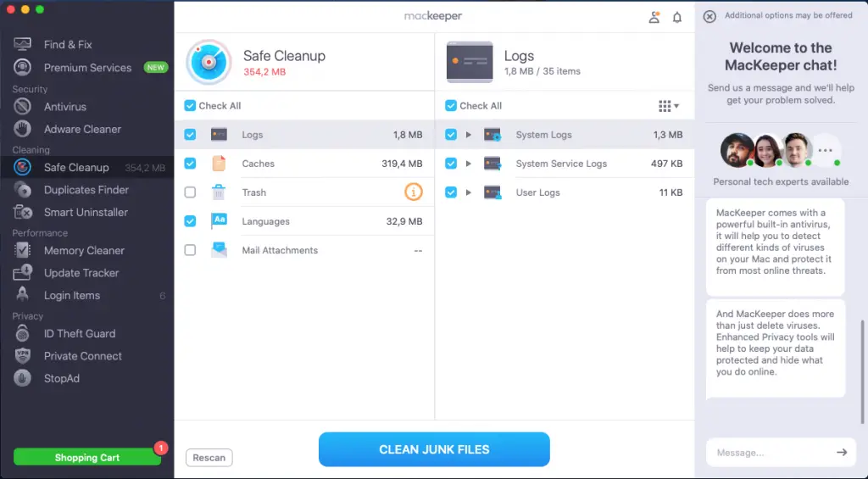Open the Duplicates Finder icon
868x479 pixels.
tap(22, 189)
